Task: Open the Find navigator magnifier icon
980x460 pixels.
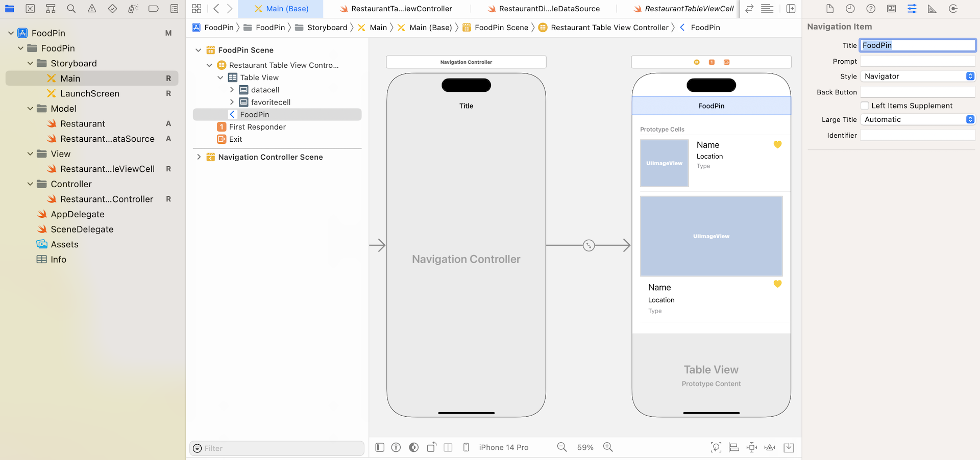Action: [x=71, y=9]
